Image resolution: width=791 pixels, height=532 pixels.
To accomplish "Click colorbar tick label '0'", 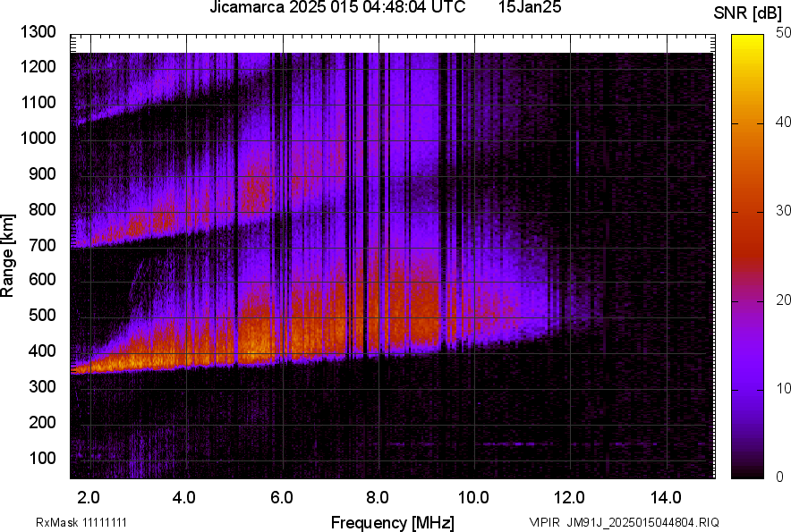I will click(x=780, y=477).
